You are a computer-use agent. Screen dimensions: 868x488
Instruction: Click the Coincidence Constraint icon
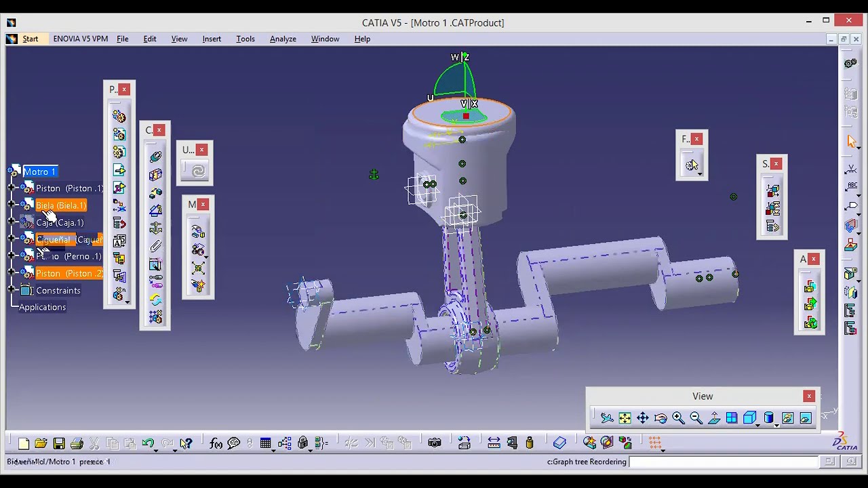coord(155,157)
